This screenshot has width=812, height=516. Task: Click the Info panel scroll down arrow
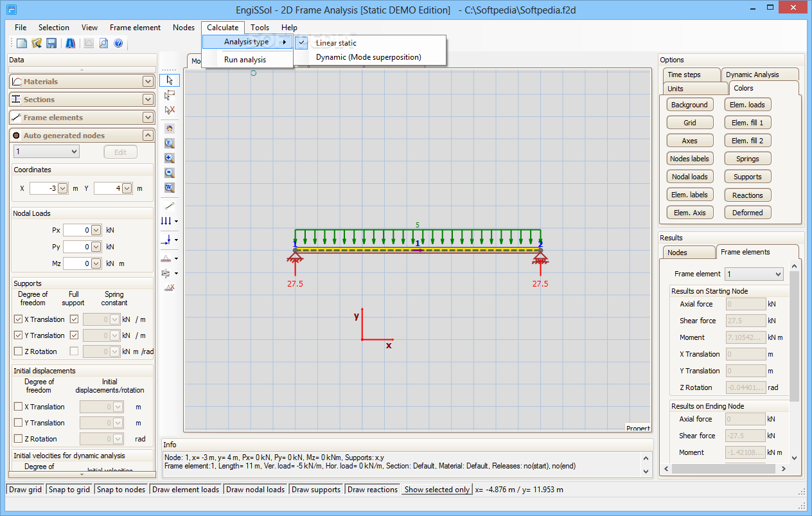coord(647,472)
